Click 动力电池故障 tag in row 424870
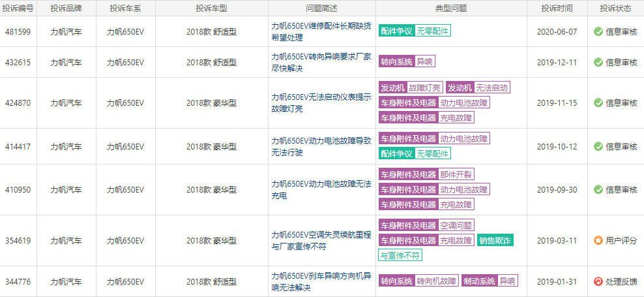Screen dimensions: 644x297 pyautogui.click(x=464, y=102)
